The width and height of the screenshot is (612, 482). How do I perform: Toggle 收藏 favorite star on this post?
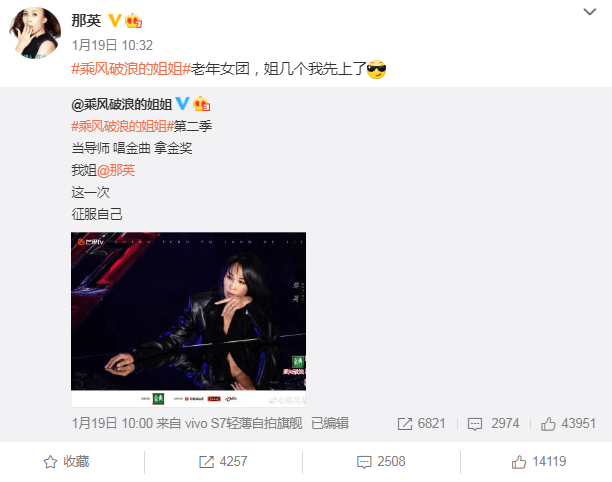tap(66, 462)
